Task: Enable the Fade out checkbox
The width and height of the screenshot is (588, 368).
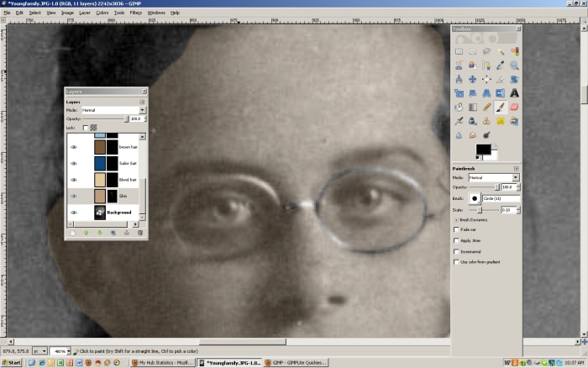Action: click(x=456, y=229)
